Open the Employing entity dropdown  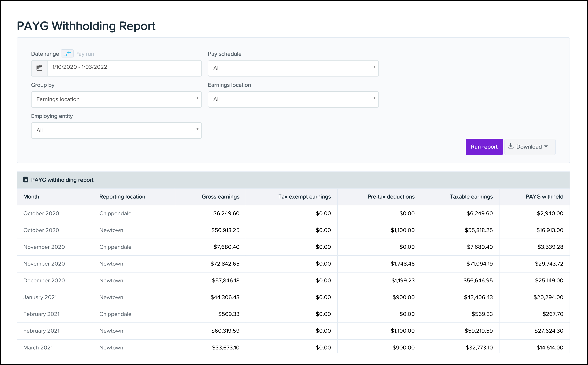(116, 131)
